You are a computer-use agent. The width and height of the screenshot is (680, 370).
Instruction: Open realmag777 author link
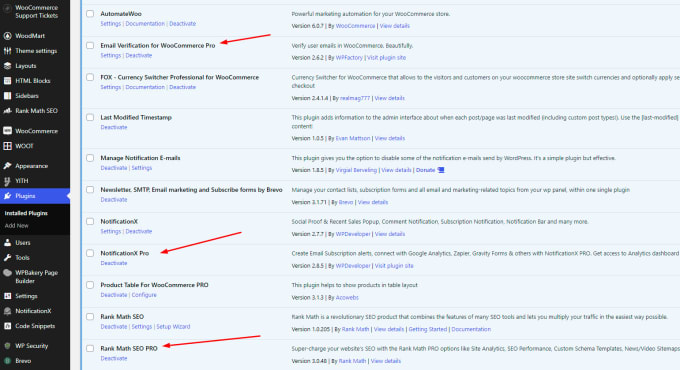355,98
